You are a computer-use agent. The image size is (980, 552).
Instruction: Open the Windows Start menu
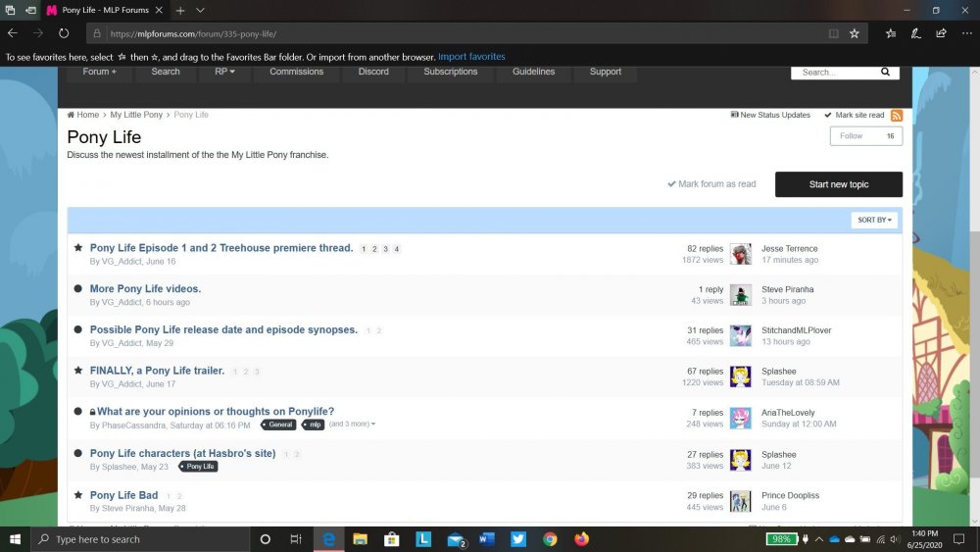[15, 539]
